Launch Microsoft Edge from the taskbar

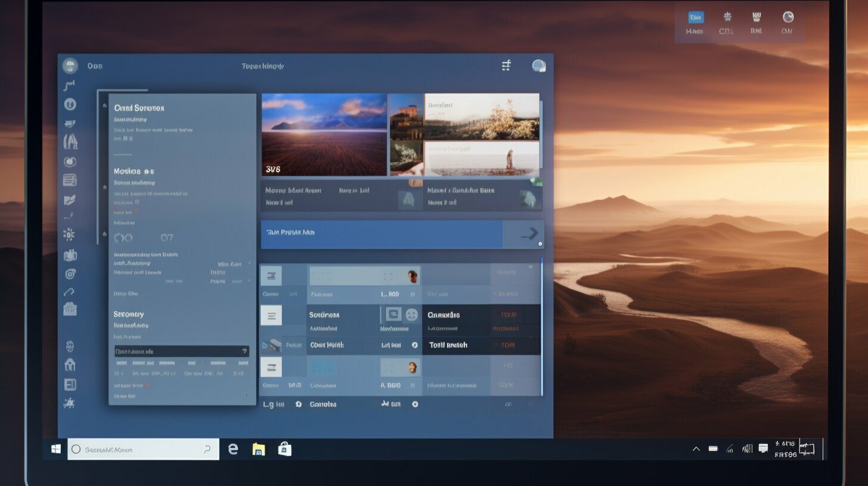[x=232, y=448]
